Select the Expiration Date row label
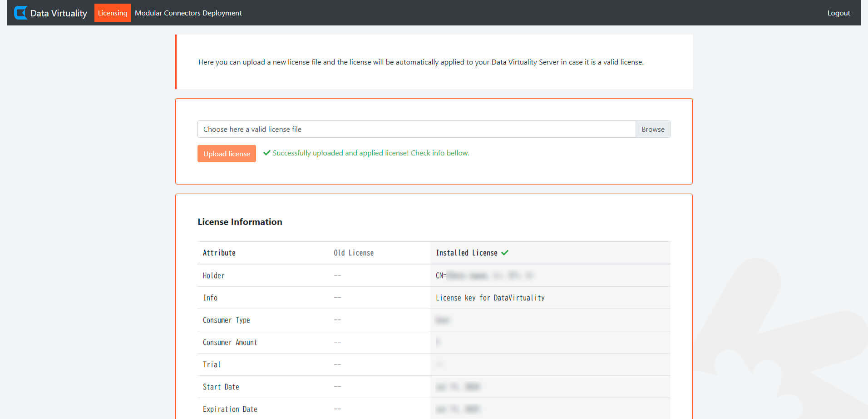Image resolution: width=868 pixels, height=419 pixels. pos(230,409)
